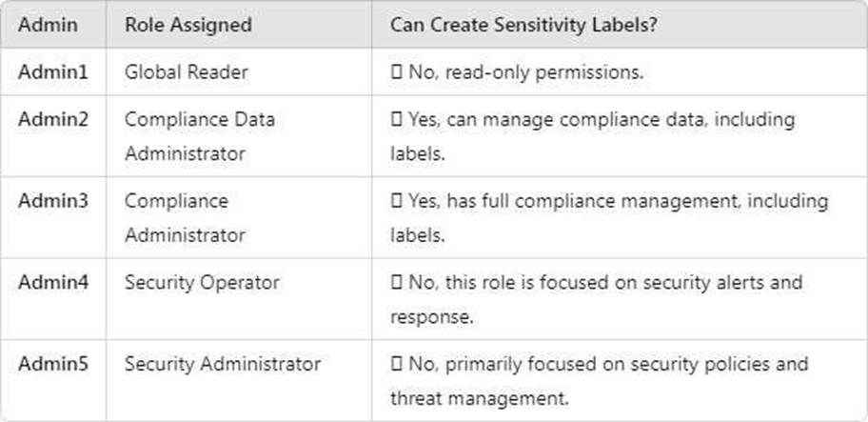Select the 'Role Assigned' column header
The width and height of the screenshot is (868, 422).
187,25
